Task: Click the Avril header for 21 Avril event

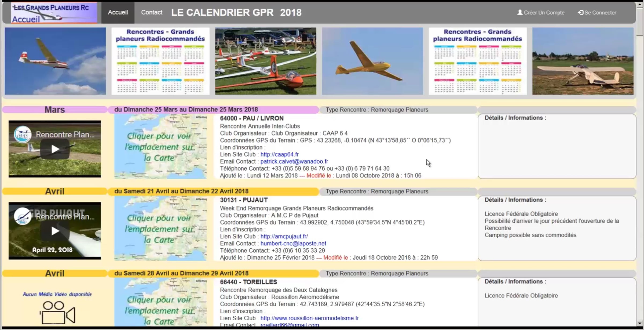Action: point(55,191)
